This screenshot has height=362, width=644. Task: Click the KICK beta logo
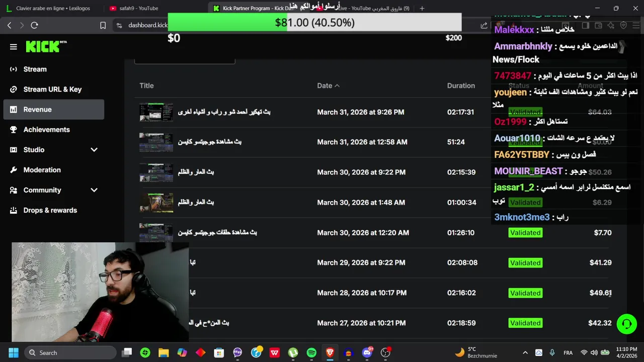(46, 46)
